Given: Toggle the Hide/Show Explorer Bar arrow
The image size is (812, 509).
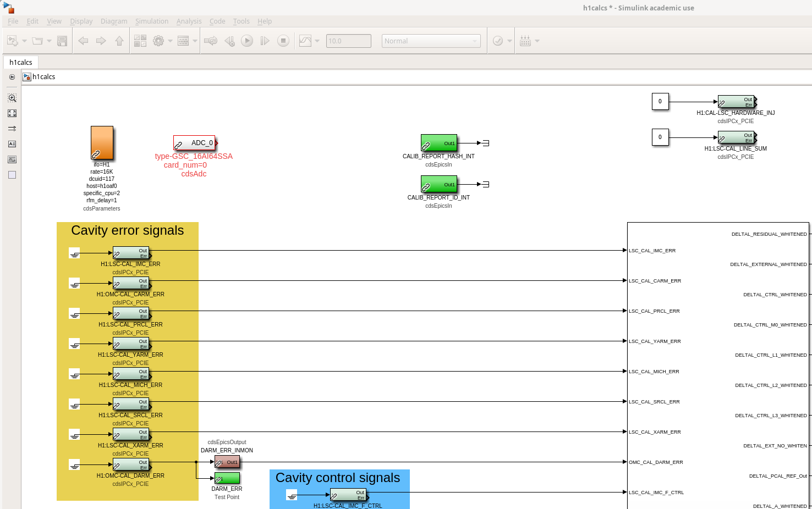Looking at the screenshot, I should 12,77.
